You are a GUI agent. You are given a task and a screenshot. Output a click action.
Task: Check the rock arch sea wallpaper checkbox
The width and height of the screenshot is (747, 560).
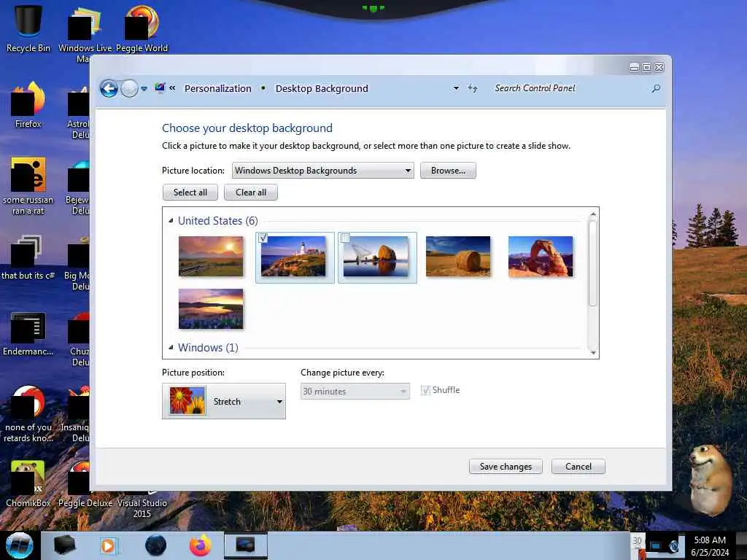345,238
